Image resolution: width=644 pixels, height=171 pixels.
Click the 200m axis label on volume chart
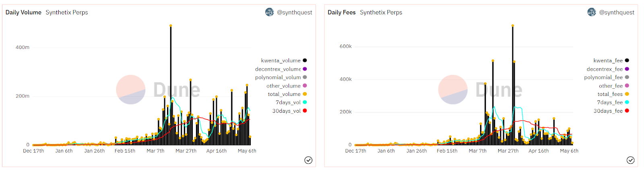pyautogui.click(x=23, y=96)
